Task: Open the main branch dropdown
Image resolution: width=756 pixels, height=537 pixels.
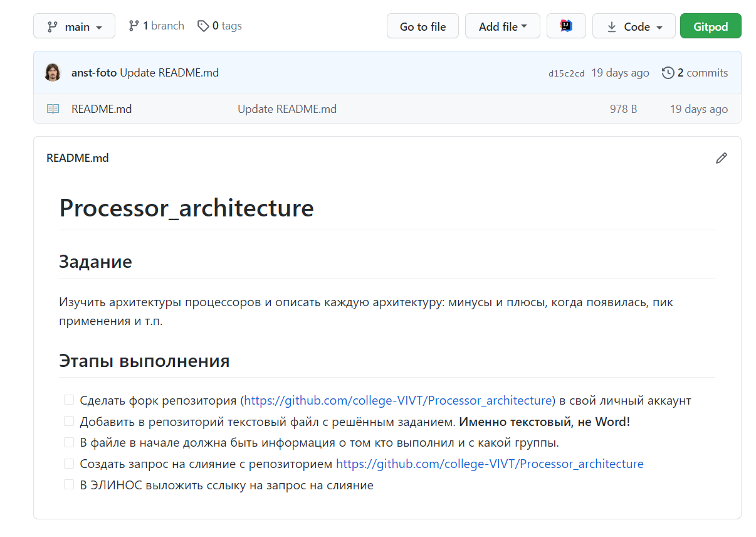Action: (74, 26)
